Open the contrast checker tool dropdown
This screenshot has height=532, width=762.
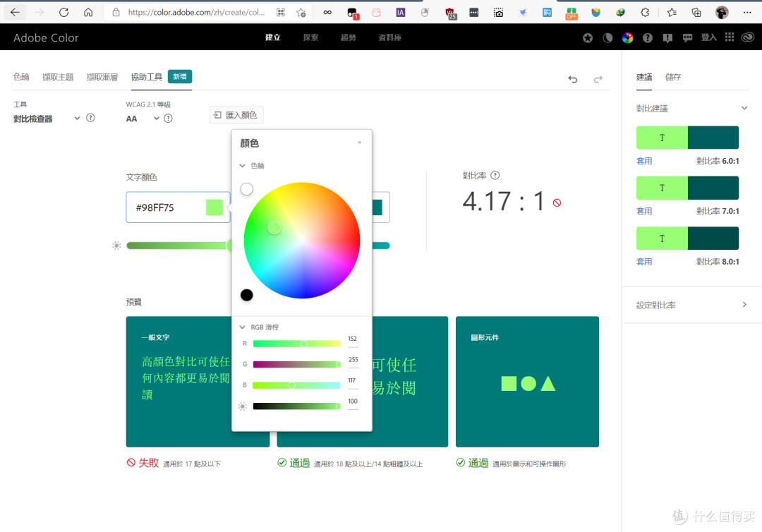coord(77,118)
